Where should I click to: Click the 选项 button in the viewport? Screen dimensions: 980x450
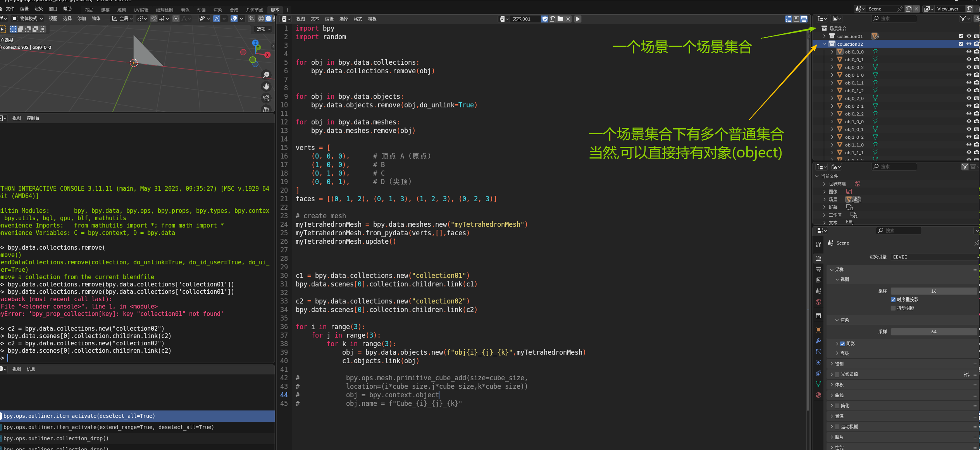262,29
